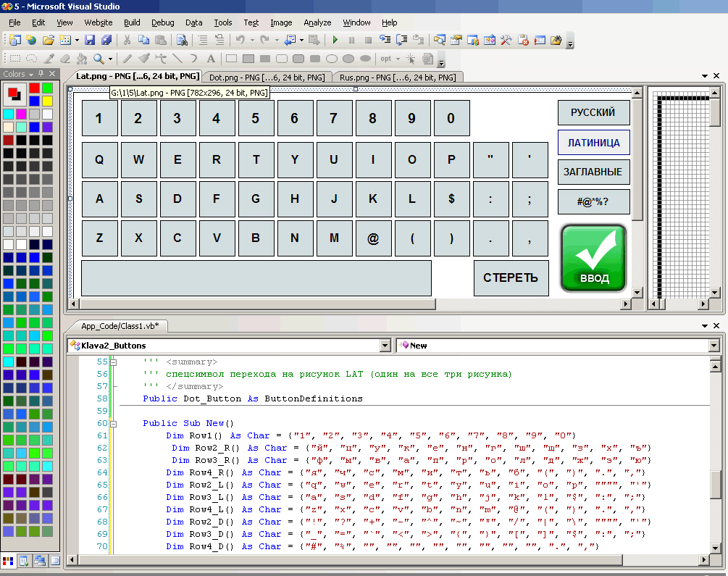Click the Start Debugging play icon
Image resolution: width=728 pixels, height=576 pixels.
(x=335, y=41)
